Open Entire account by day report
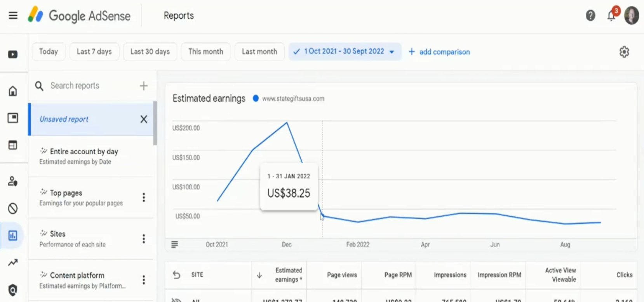 (x=91, y=156)
